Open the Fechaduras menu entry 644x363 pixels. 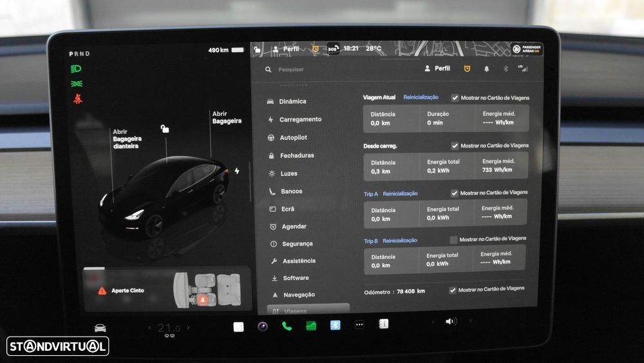tap(291, 155)
